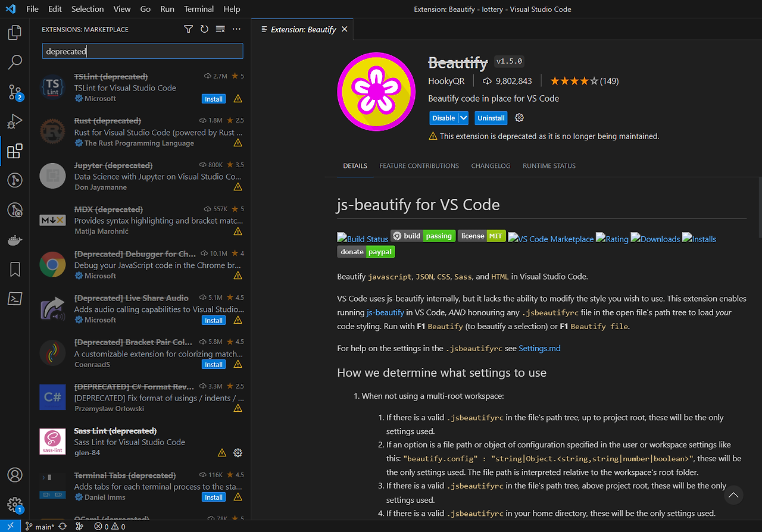Viewport: 762px width, 532px height.
Task: Open the Run and Debug view
Action: coord(15,121)
